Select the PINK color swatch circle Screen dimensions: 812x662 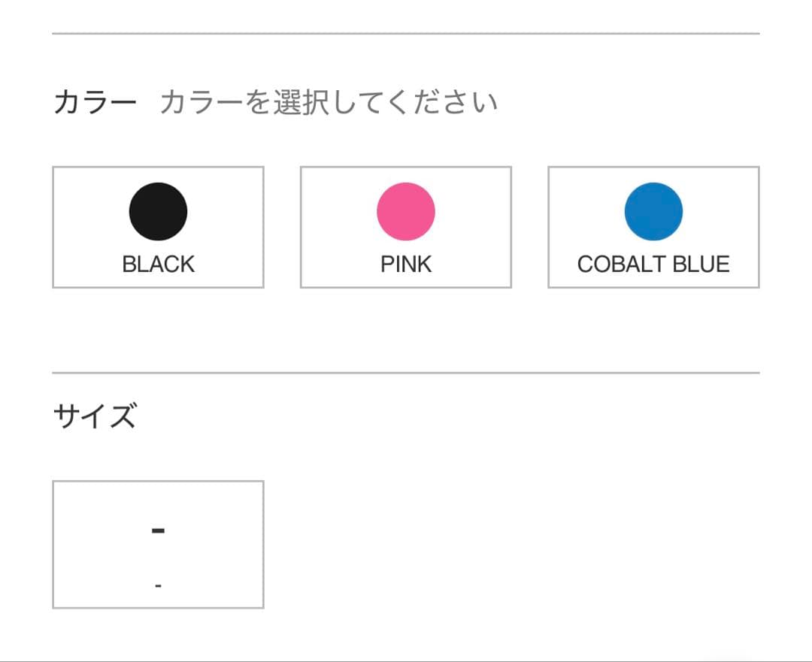pyautogui.click(x=405, y=211)
